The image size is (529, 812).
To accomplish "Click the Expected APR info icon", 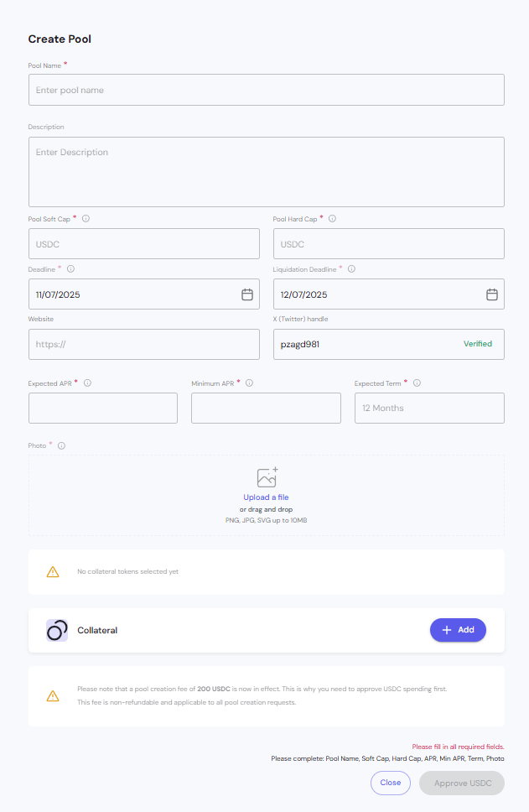I will (87, 383).
